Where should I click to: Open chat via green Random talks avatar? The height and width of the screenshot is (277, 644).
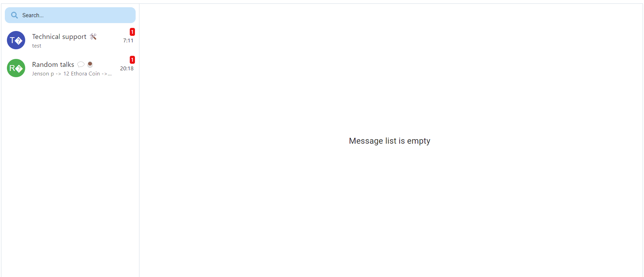pyautogui.click(x=16, y=68)
